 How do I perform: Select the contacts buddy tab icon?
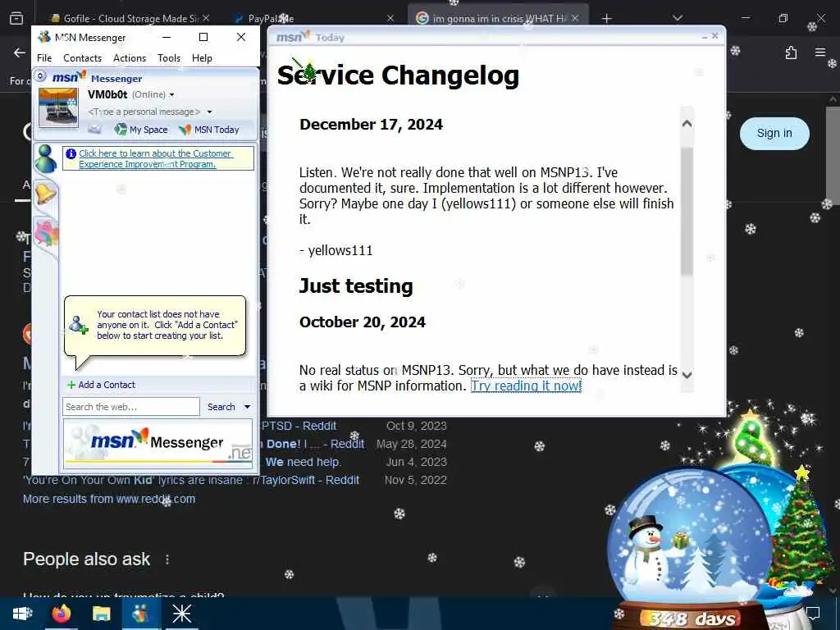[46, 158]
